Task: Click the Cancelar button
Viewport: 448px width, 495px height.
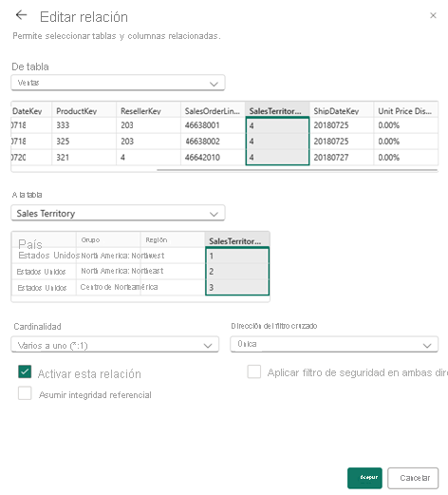Action: 413,478
